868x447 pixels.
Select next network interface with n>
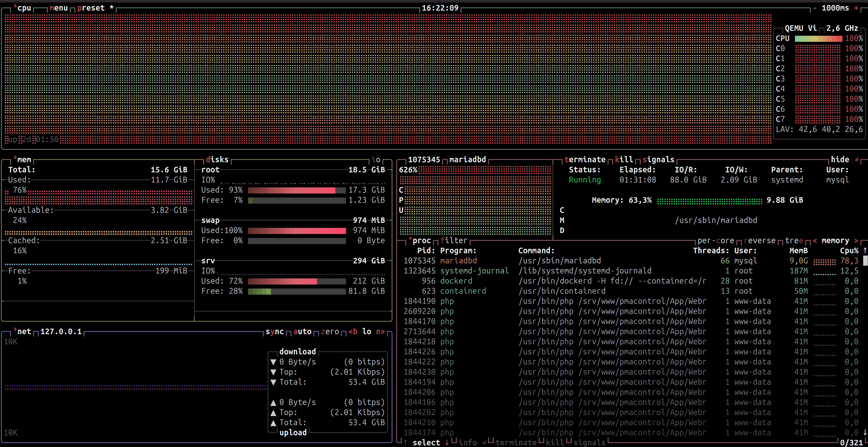coord(380,331)
